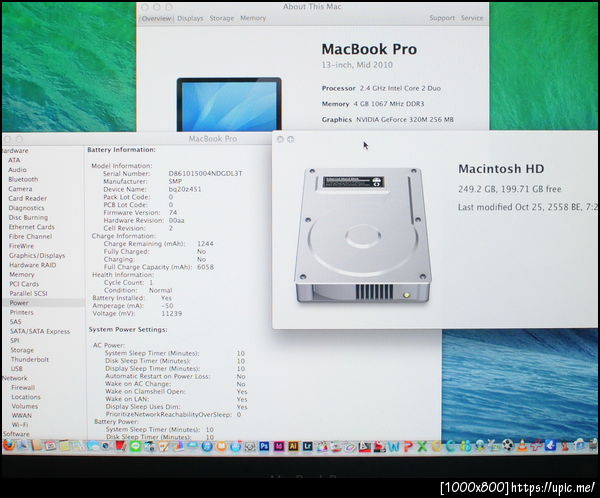Select Hardware RAID in the sidebar
Viewport: 600px width, 498px height.
click(33, 265)
